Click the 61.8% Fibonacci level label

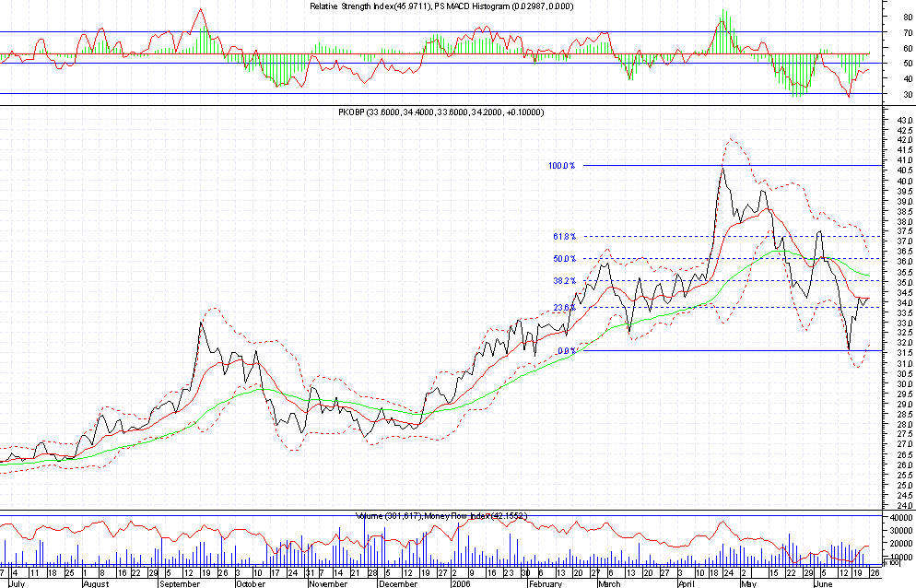point(564,237)
